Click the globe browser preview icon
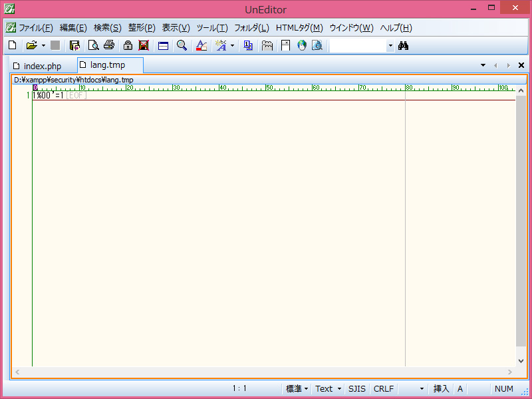This screenshot has width=532, height=399. [x=301, y=45]
